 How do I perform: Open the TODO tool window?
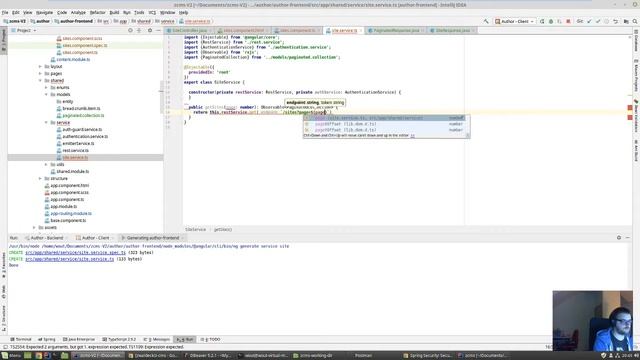tap(211, 339)
